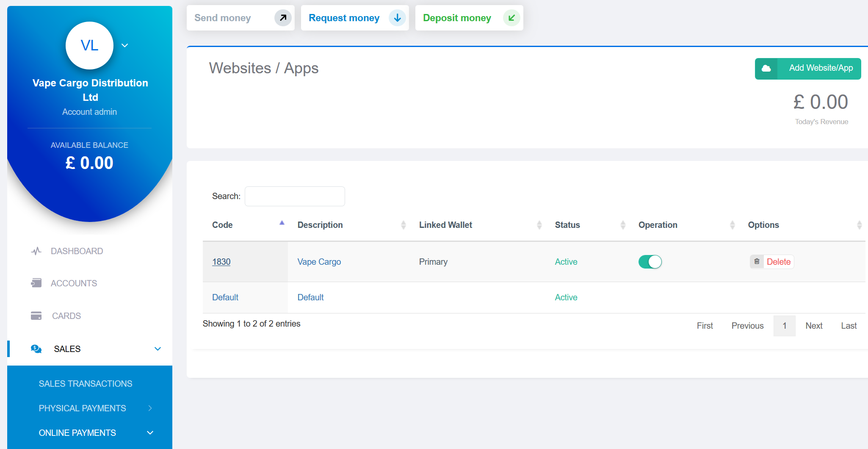Click the Accounts wallet icon
This screenshot has height=449, width=868.
[x=36, y=283]
